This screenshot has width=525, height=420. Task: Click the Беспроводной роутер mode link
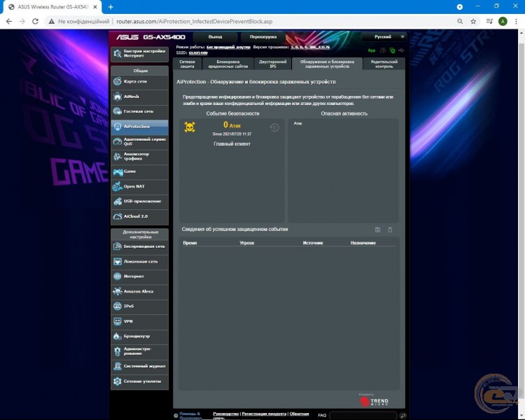[x=228, y=47]
